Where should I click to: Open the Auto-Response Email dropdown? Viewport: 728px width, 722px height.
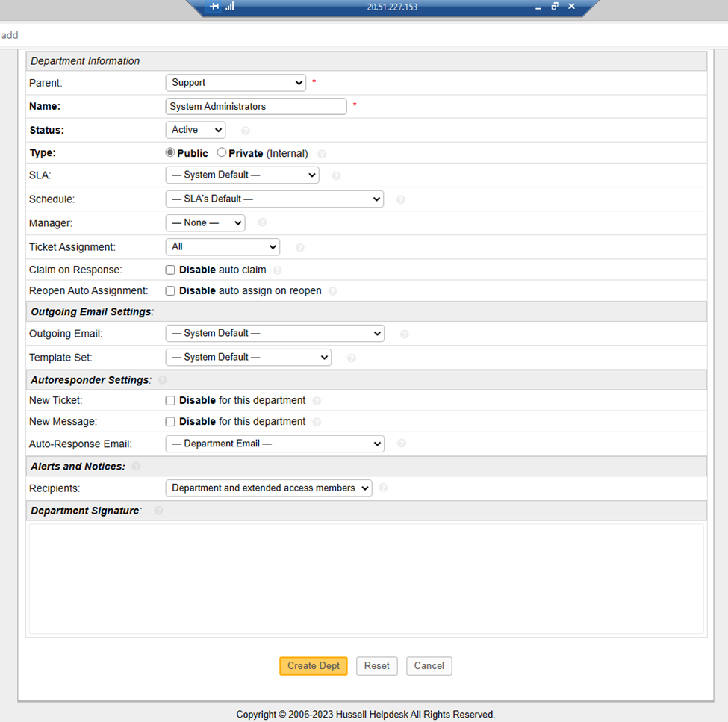275,444
